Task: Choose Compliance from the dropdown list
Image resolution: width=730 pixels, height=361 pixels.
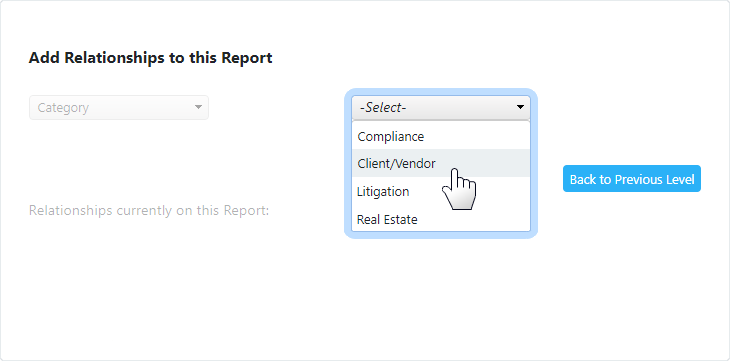Action: [x=440, y=136]
